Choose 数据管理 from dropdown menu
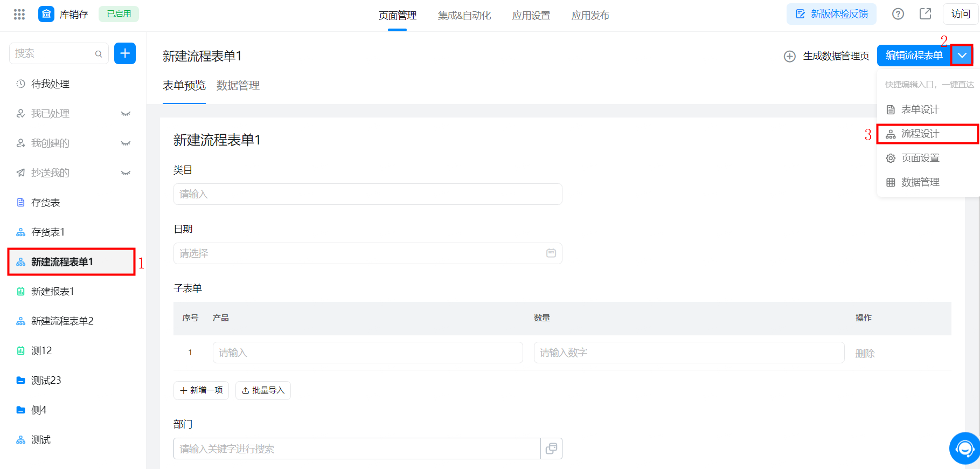Image resolution: width=980 pixels, height=469 pixels. point(928,182)
